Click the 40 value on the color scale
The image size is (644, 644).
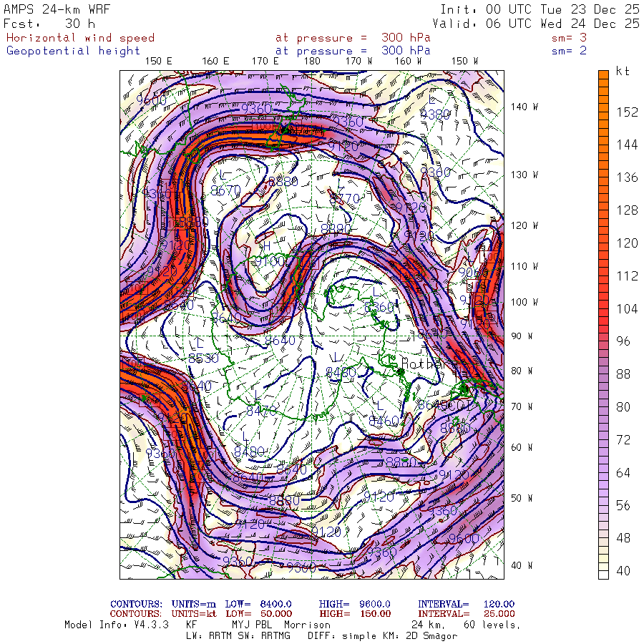click(x=623, y=570)
